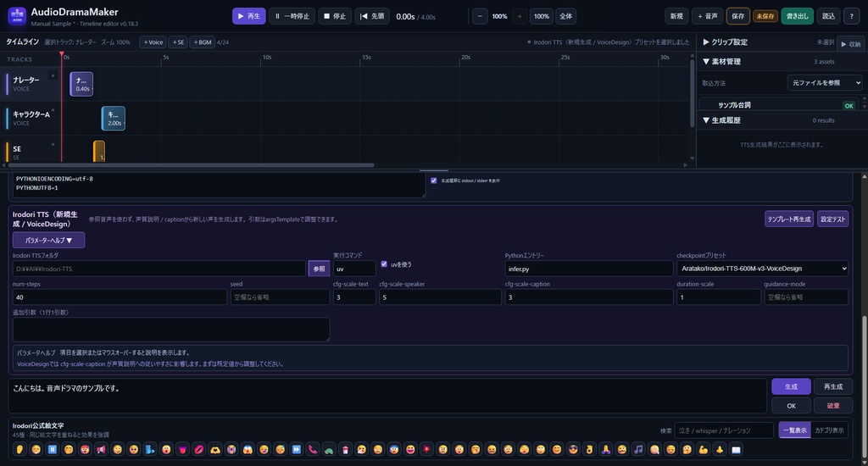Stop playback with the 停止 button
This screenshot has height=466, width=868.
(x=334, y=16)
